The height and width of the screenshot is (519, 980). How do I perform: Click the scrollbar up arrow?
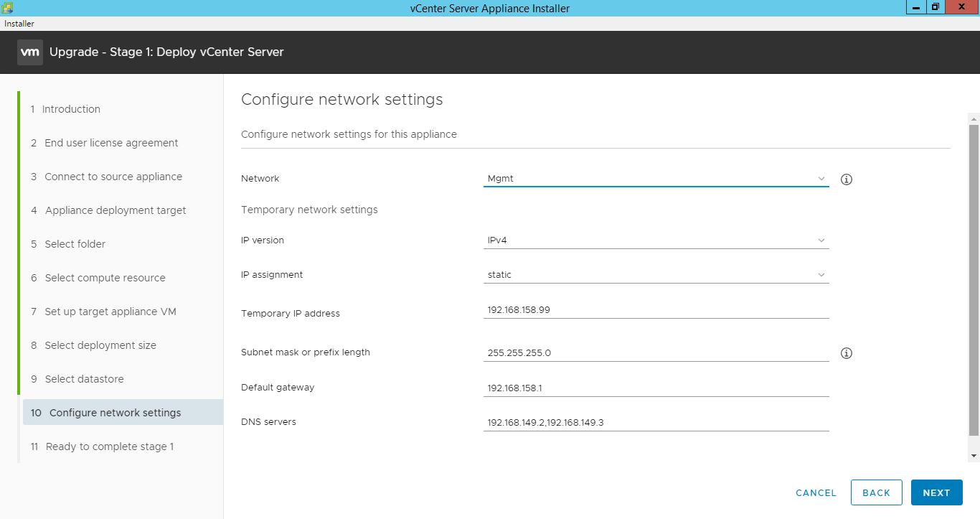[x=974, y=118]
